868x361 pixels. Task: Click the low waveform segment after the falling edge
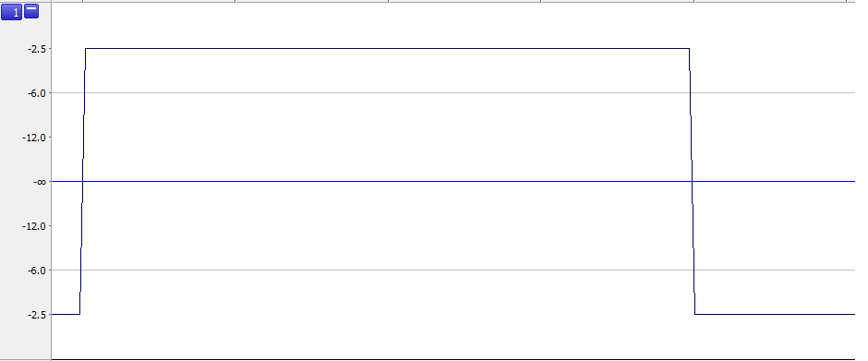pyautogui.click(x=775, y=315)
